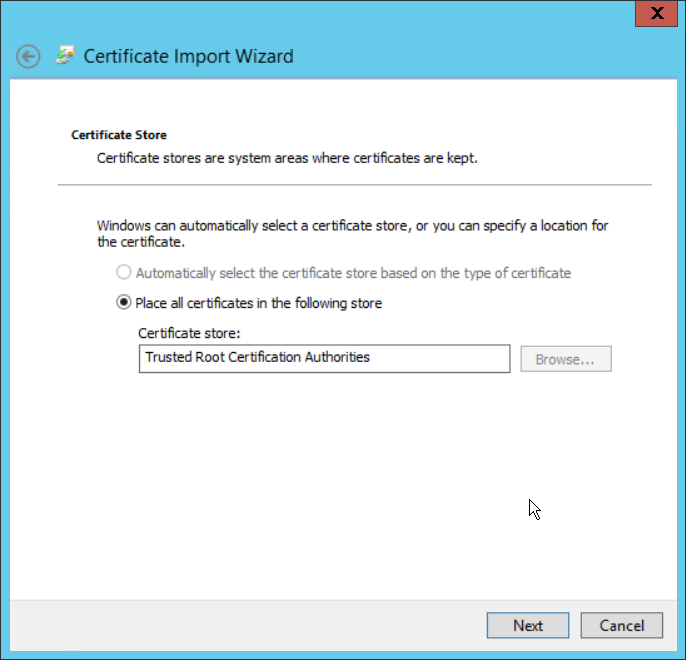Click the Trusted Root Certification Authorities field
Image resolution: width=686 pixels, height=660 pixels.
pyautogui.click(x=324, y=358)
